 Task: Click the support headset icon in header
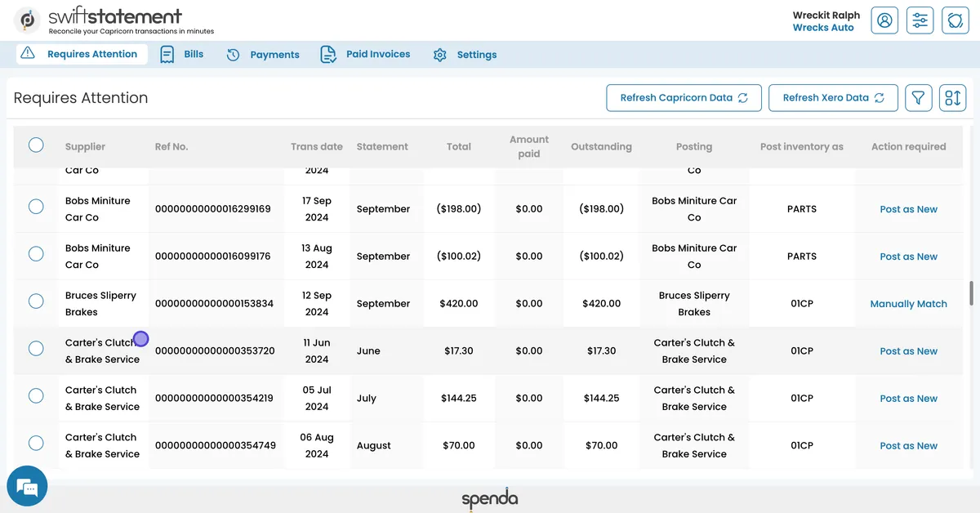(x=955, y=20)
